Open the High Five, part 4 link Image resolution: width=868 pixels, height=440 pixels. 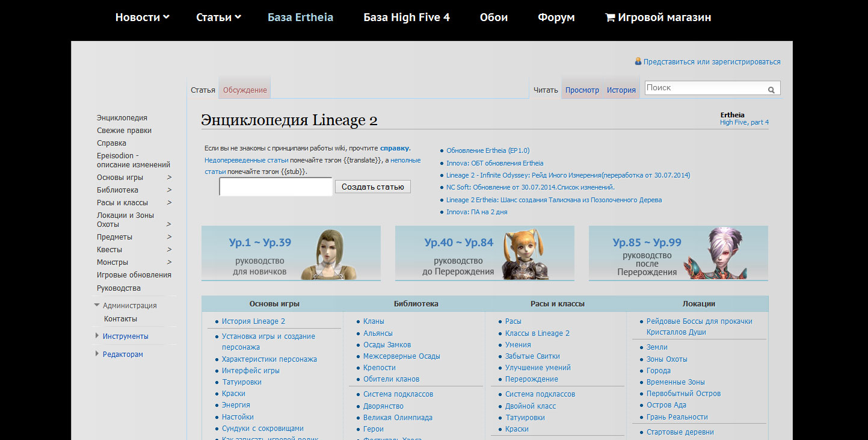[744, 122]
